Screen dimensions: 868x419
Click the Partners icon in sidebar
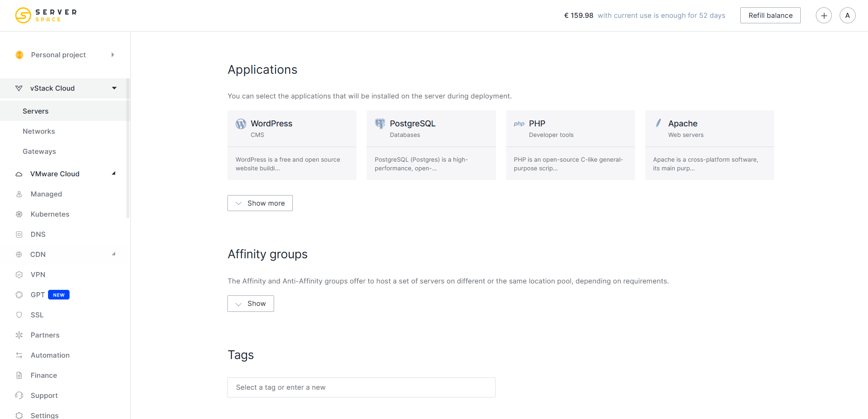click(19, 335)
